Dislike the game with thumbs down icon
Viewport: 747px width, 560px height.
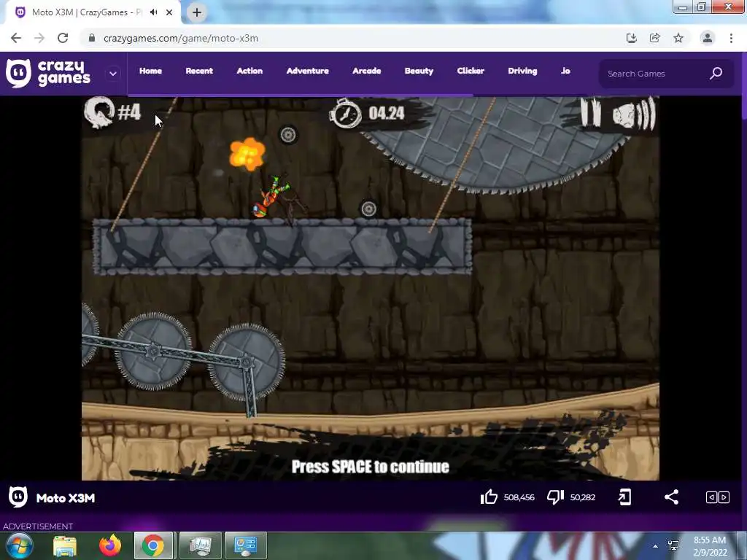555,497
